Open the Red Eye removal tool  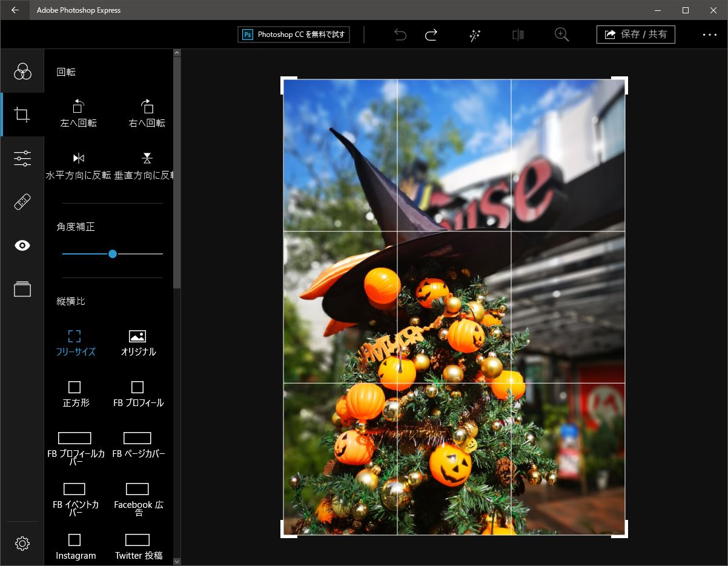pos(22,245)
